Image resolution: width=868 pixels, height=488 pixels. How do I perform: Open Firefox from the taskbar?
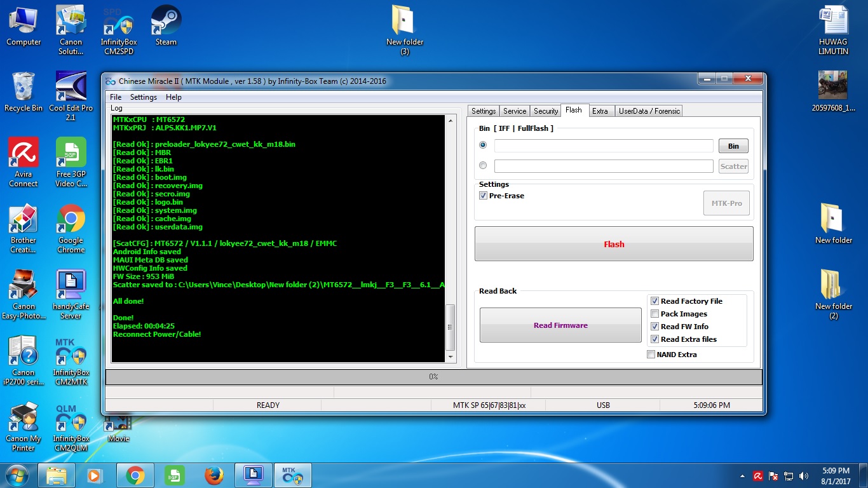click(x=215, y=475)
